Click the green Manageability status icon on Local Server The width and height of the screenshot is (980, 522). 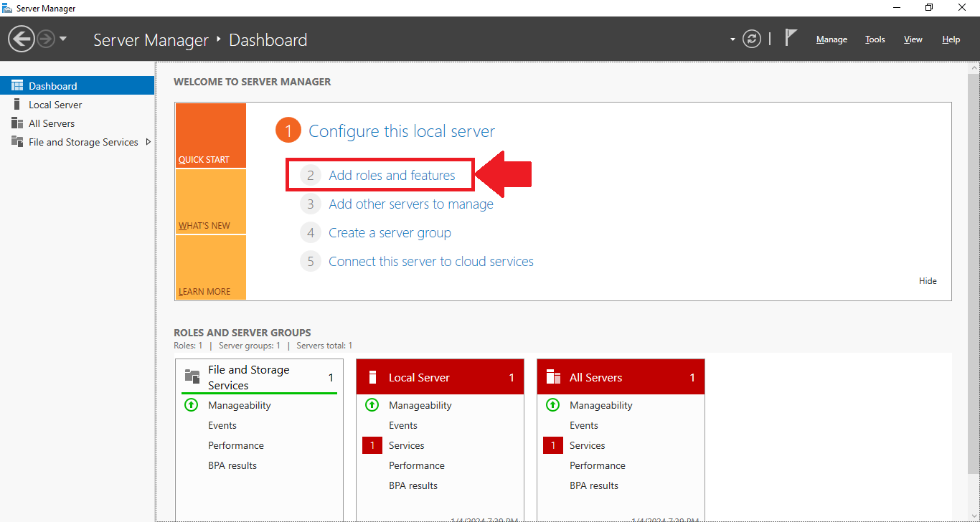372,404
